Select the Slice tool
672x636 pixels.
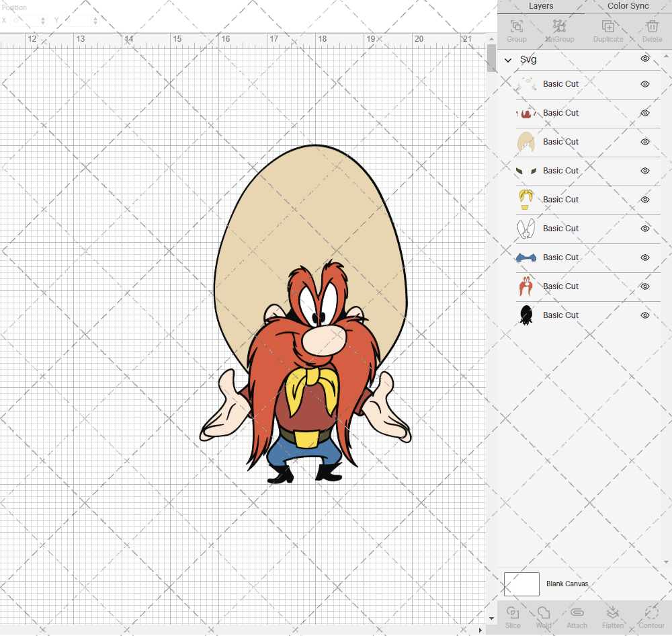513,612
